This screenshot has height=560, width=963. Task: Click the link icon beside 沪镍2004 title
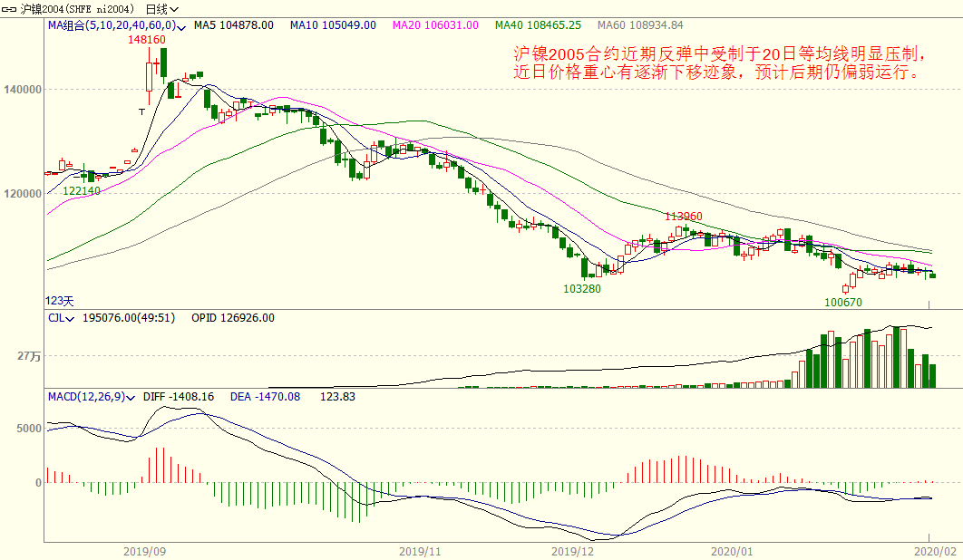pos(7,9)
